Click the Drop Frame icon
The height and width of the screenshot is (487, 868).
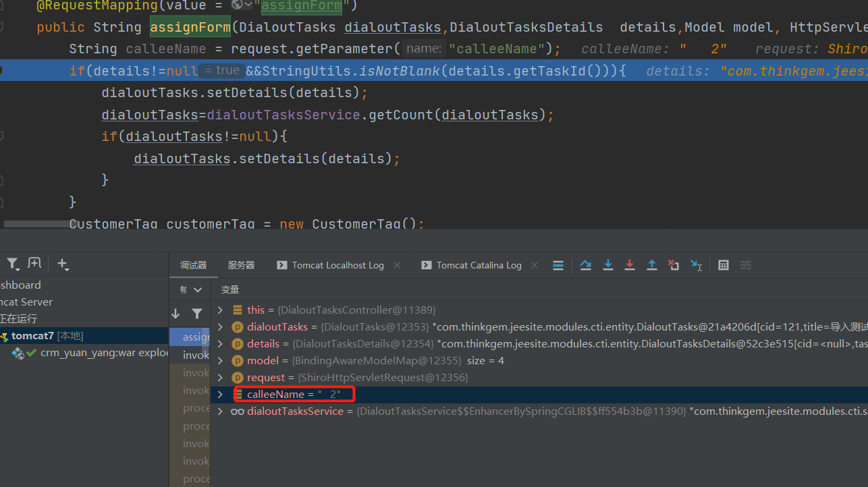[x=674, y=264]
